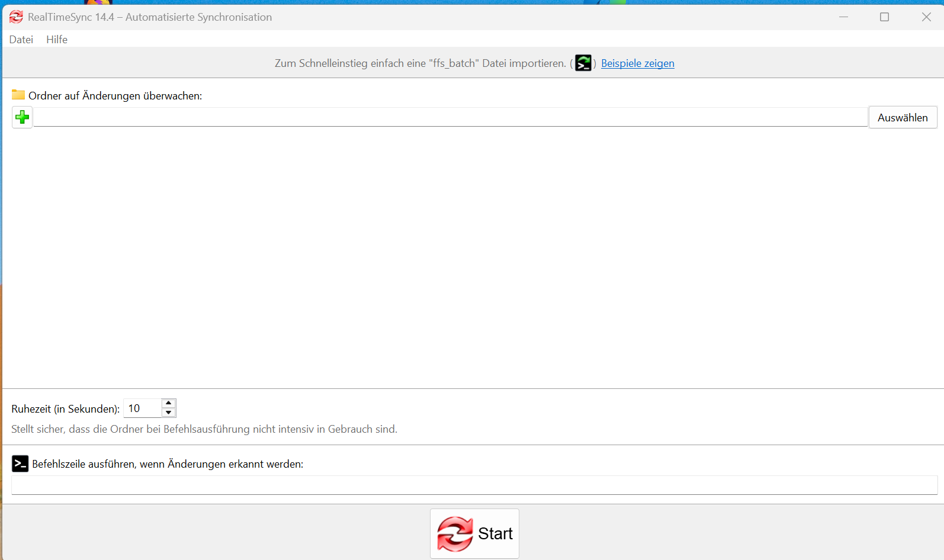
Task: Click the RealTimeSync logo in title bar
Action: pyautogui.click(x=16, y=17)
